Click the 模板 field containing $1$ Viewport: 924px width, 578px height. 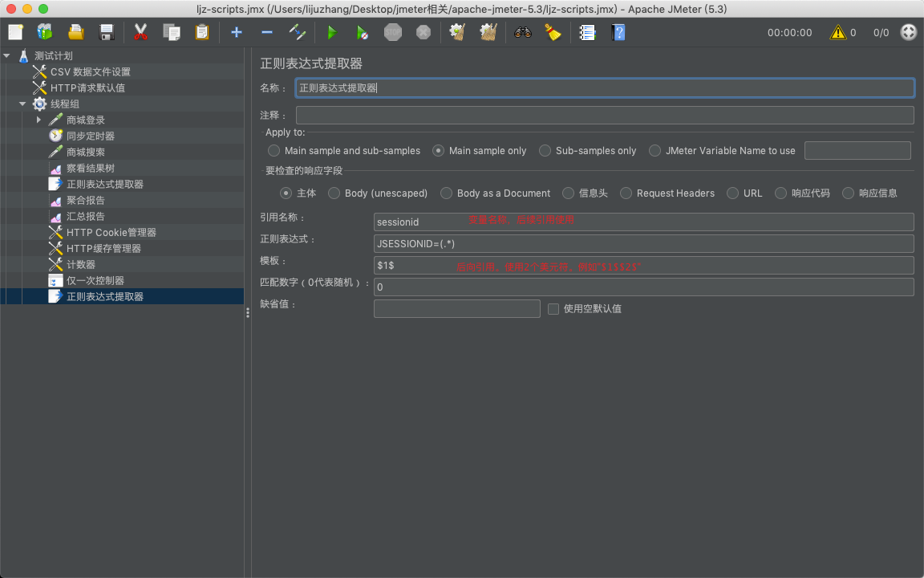click(x=643, y=266)
